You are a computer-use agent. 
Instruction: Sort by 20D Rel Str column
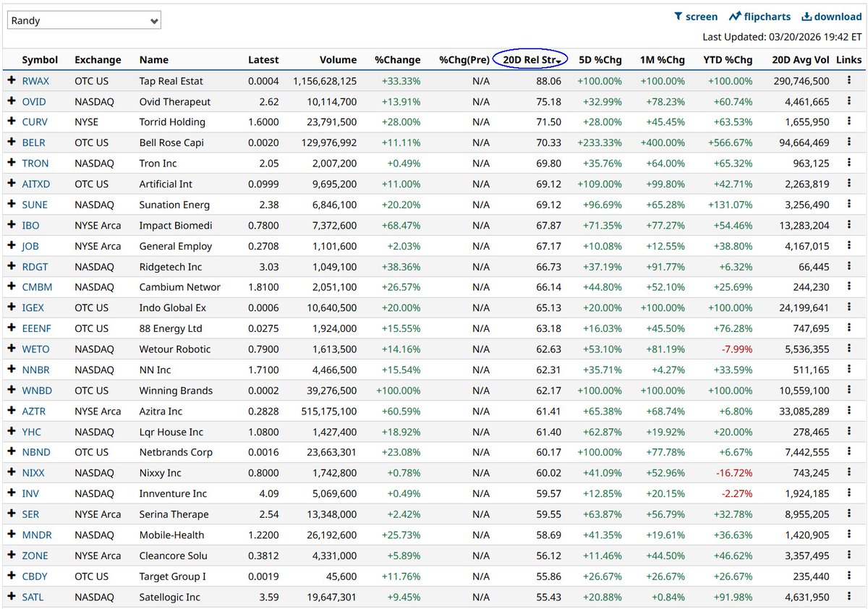pyautogui.click(x=531, y=60)
